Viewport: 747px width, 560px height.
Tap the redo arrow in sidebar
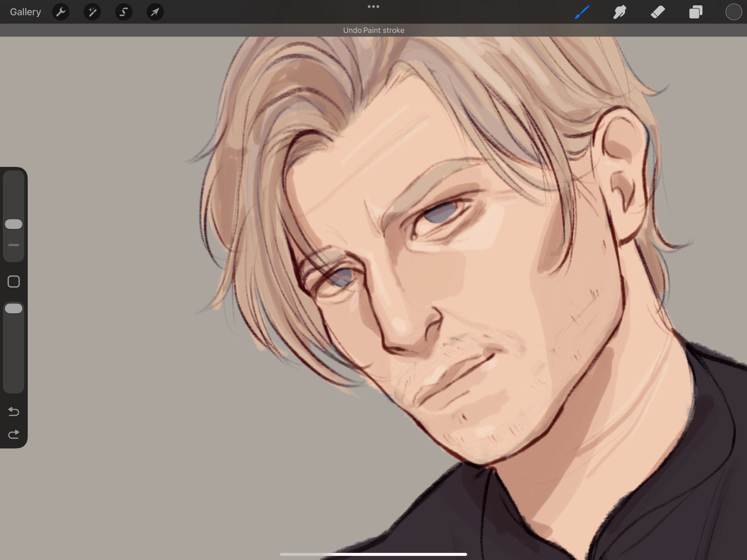point(14,434)
